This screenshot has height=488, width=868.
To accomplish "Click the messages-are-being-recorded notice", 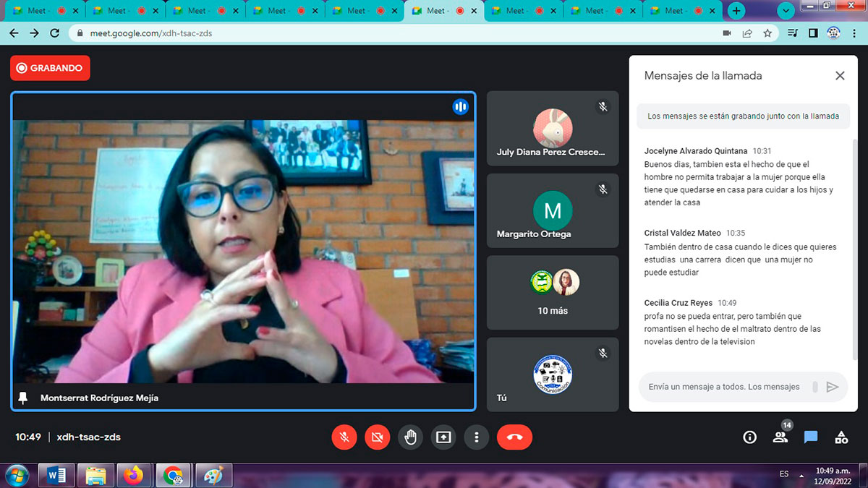I will click(x=743, y=116).
